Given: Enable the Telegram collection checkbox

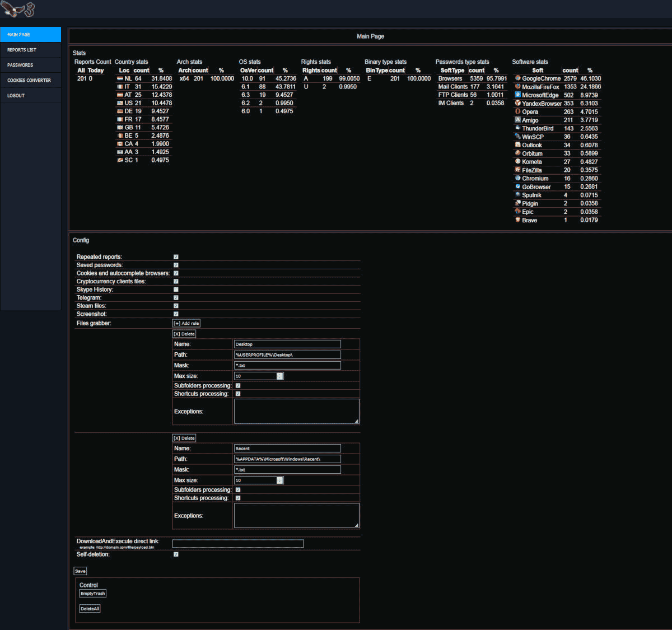Looking at the screenshot, I should coord(176,297).
